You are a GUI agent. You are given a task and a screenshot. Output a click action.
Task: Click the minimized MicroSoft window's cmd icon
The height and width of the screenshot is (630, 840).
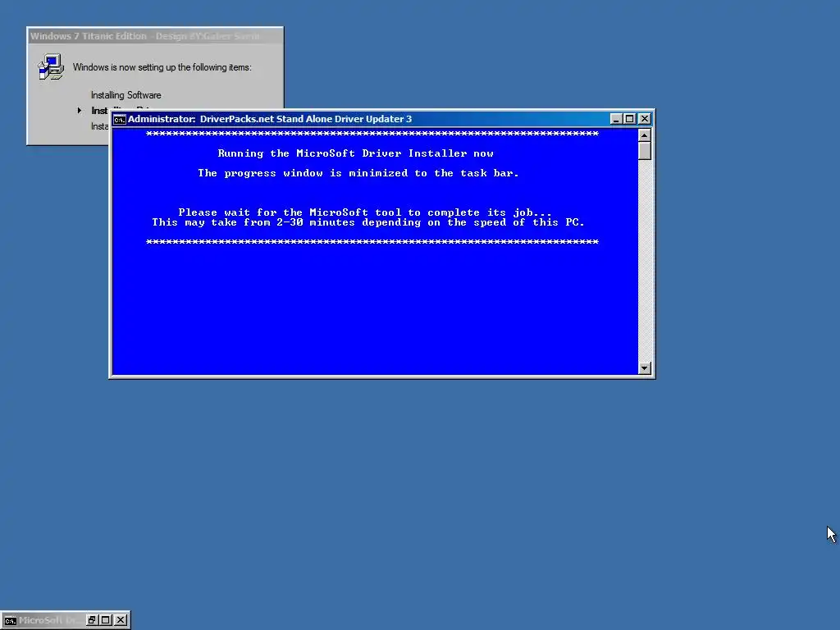10,620
